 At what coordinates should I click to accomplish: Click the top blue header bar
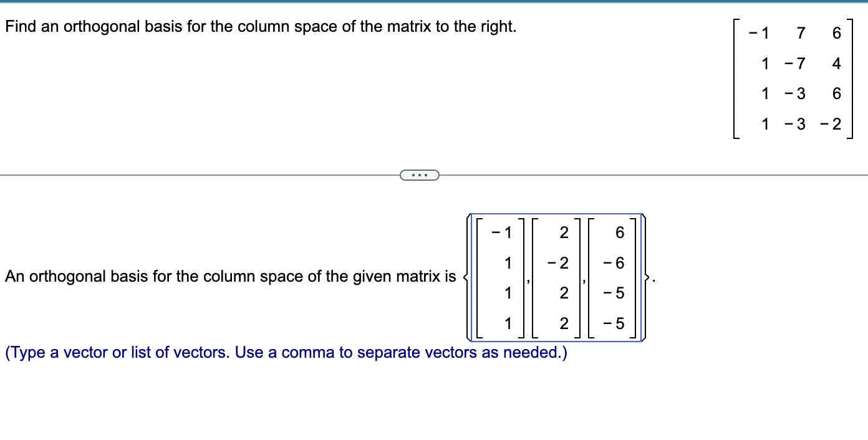(434, 2)
